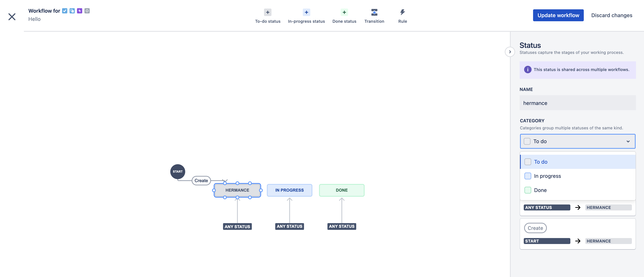644x277 pixels.
Task: Check the To do category checkbox
Action: (x=528, y=162)
